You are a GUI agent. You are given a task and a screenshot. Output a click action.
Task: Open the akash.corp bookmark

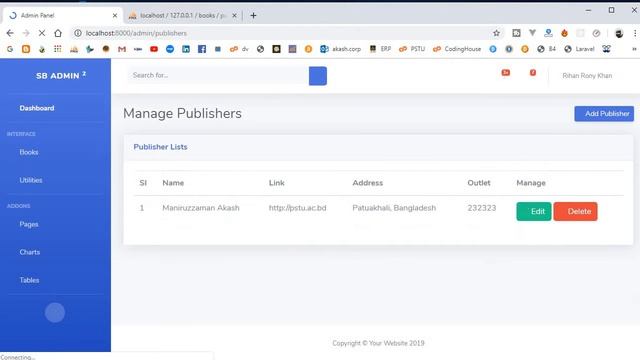341,49
